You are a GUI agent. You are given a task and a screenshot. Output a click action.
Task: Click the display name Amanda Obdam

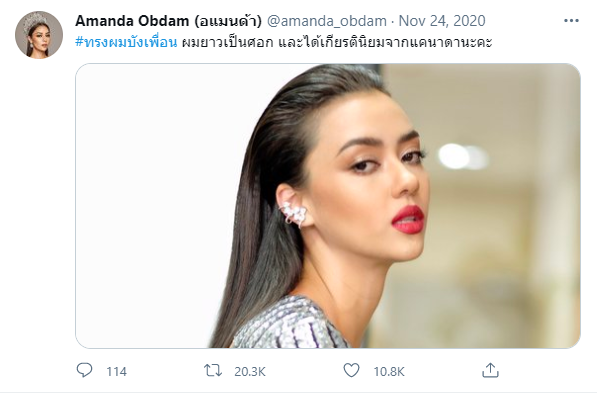click(x=132, y=21)
